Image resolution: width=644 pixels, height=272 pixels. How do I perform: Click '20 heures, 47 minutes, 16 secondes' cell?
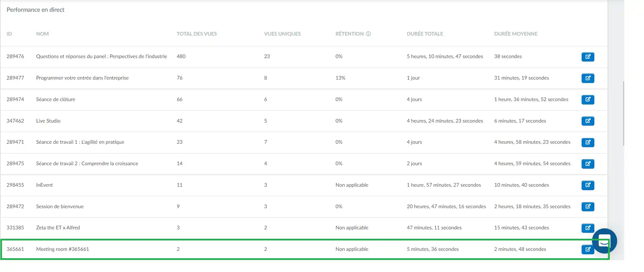pyautogui.click(x=446, y=207)
